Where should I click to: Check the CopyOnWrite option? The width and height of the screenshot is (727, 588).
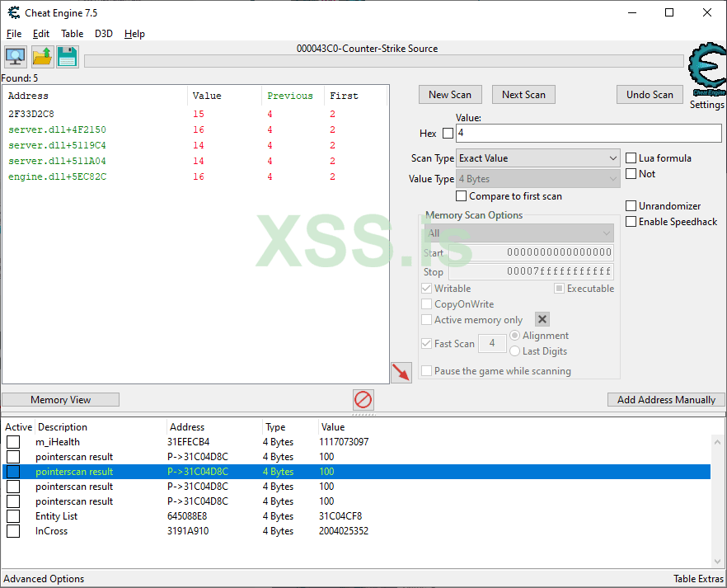click(427, 304)
